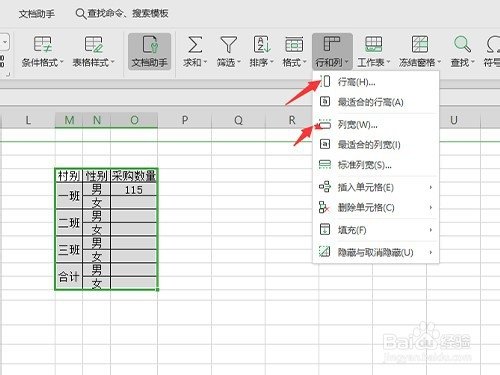The image size is (500, 375).
Task: Select the 男 cell in the 二班 row
Action: (x=97, y=216)
